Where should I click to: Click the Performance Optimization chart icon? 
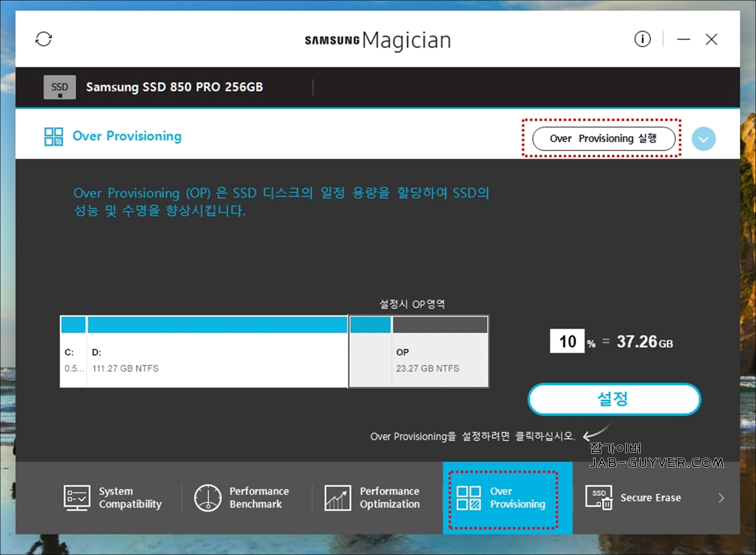338,498
